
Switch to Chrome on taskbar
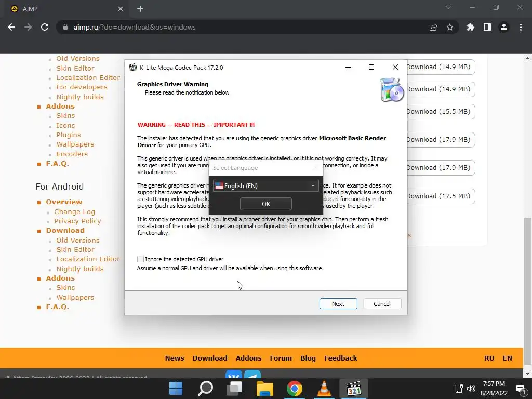294,389
